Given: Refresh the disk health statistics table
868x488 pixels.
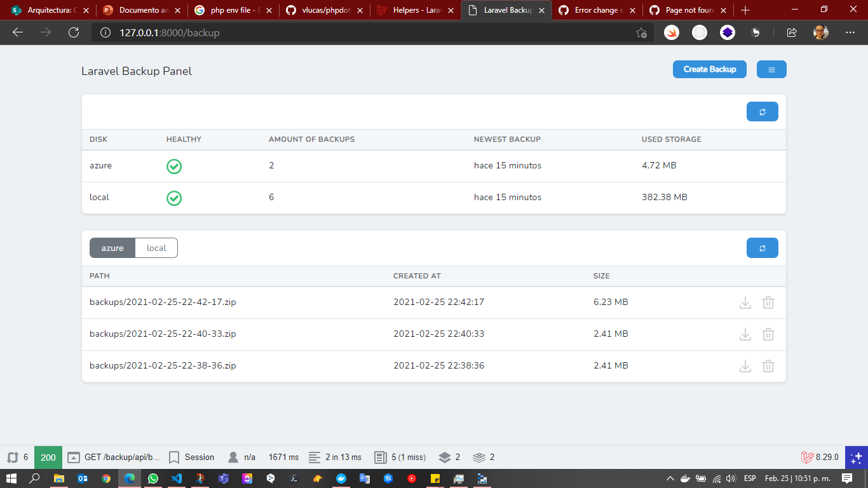Looking at the screenshot, I should [x=762, y=111].
